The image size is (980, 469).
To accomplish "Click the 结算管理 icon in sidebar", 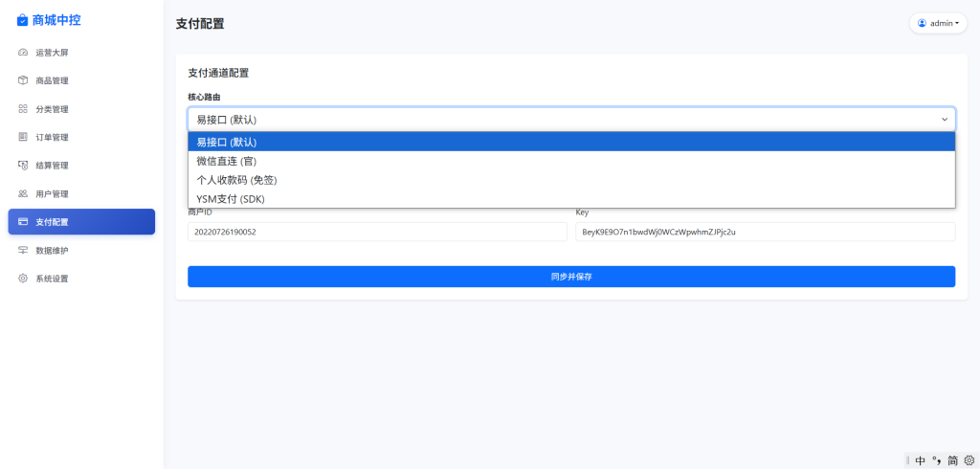I will click(23, 166).
